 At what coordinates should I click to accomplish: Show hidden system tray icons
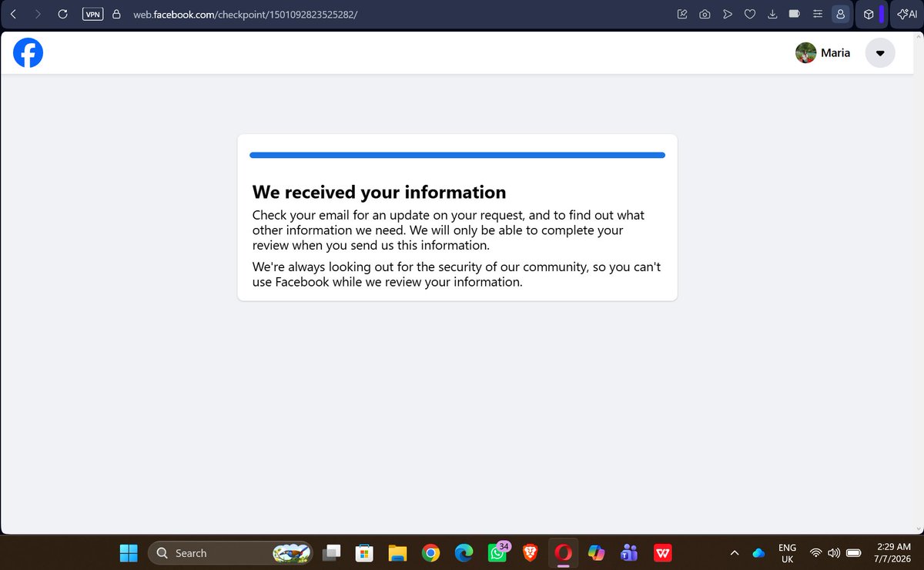click(x=734, y=552)
